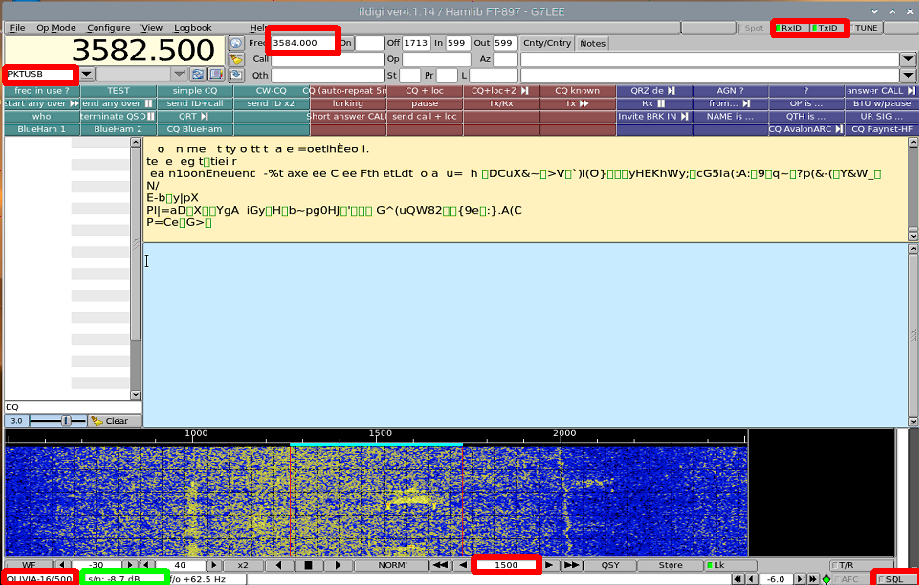This screenshot has width=919, height=585.
Task: Expand the bandwidth dropdown next to PKTUSB
Action: point(179,74)
